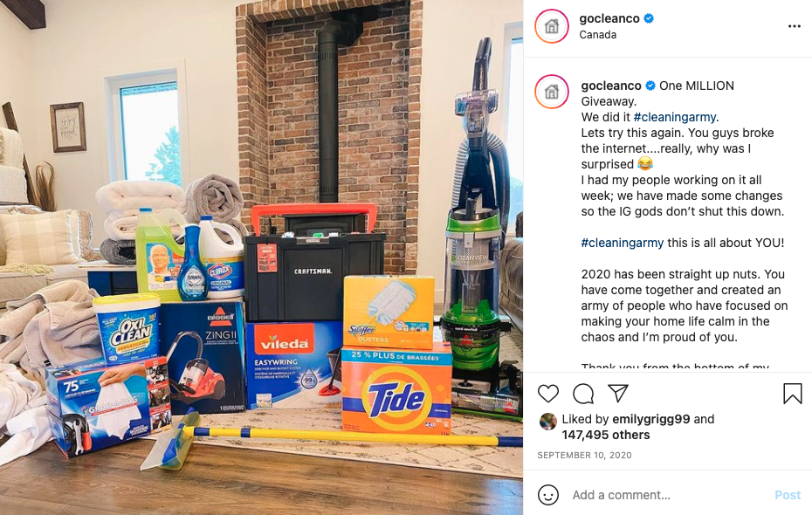View the 147,495 others who liked
Screen dimensions: 812x515
[605, 435]
